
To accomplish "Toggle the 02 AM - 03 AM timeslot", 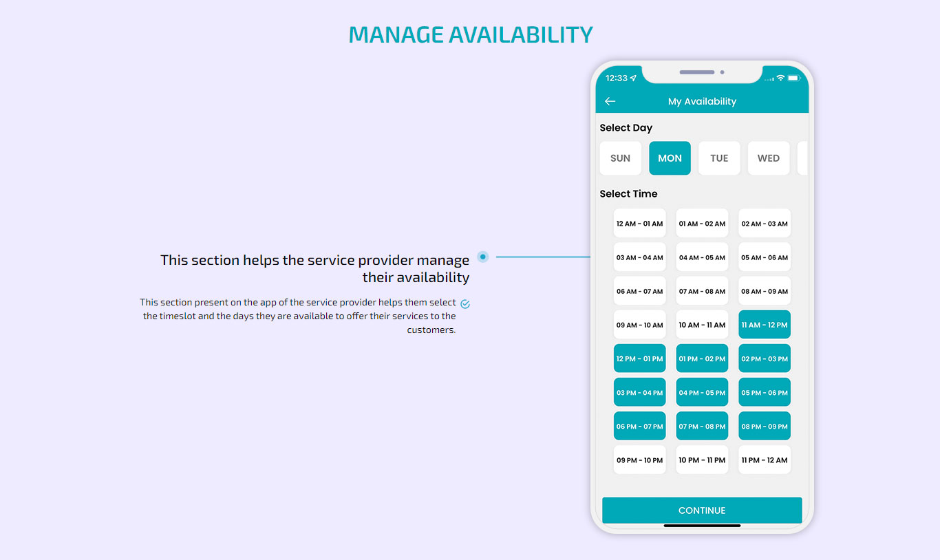I will [x=765, y=224].
